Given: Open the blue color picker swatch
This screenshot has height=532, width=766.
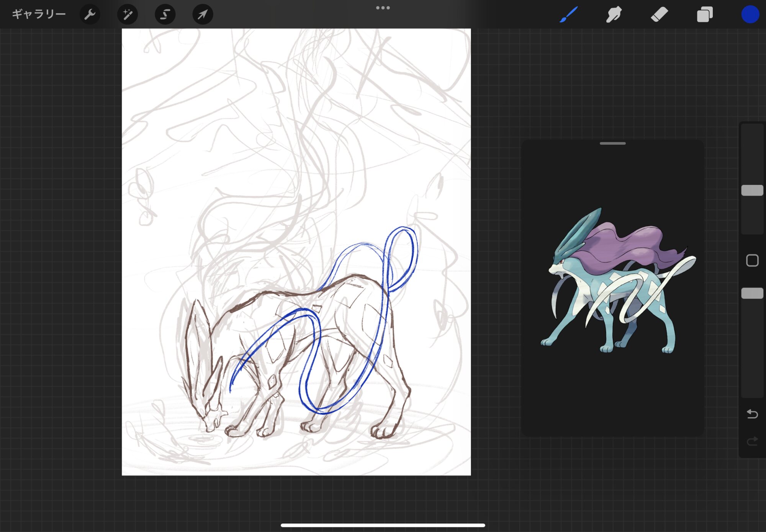Looking at the screenshot, I should pos(750,15).
